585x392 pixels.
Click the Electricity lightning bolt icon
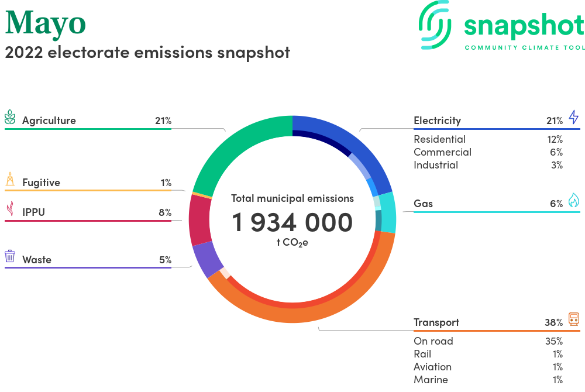573,117
